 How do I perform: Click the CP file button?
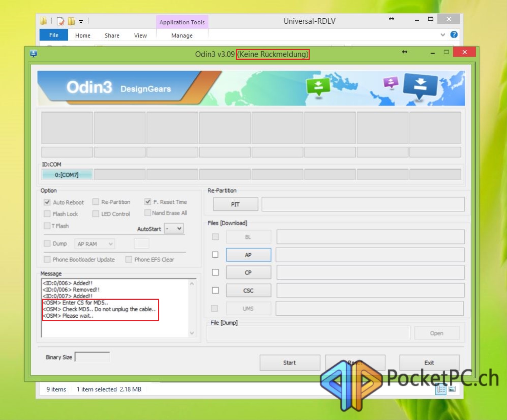tap(249, 273)
